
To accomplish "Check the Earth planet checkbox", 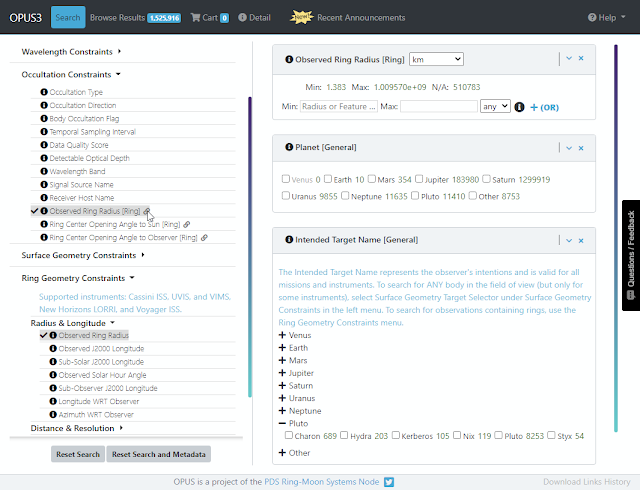I will pos(328,179).
